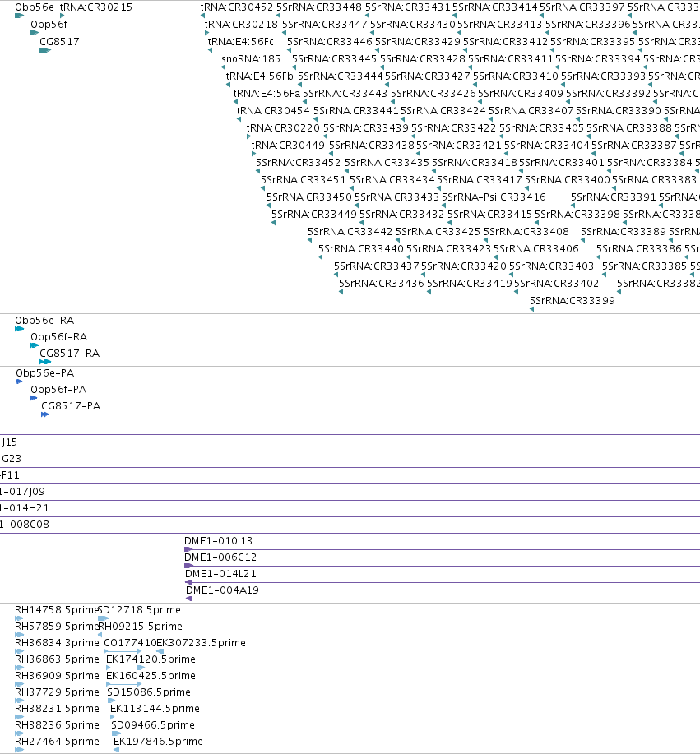
Task: Click RH14758.5prime EST glyph
Action: tap(19, 618)
